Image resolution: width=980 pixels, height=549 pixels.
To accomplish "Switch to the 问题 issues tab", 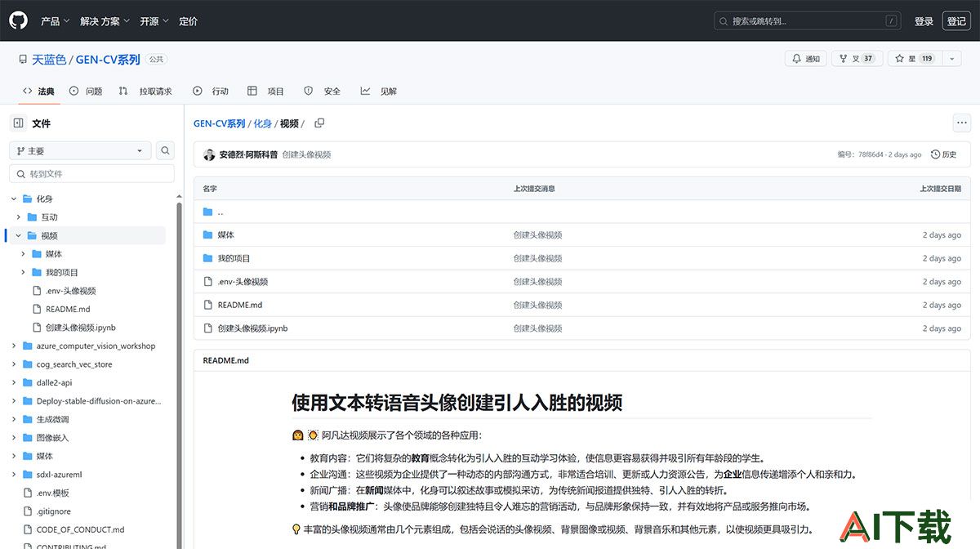I will [86, 91].
